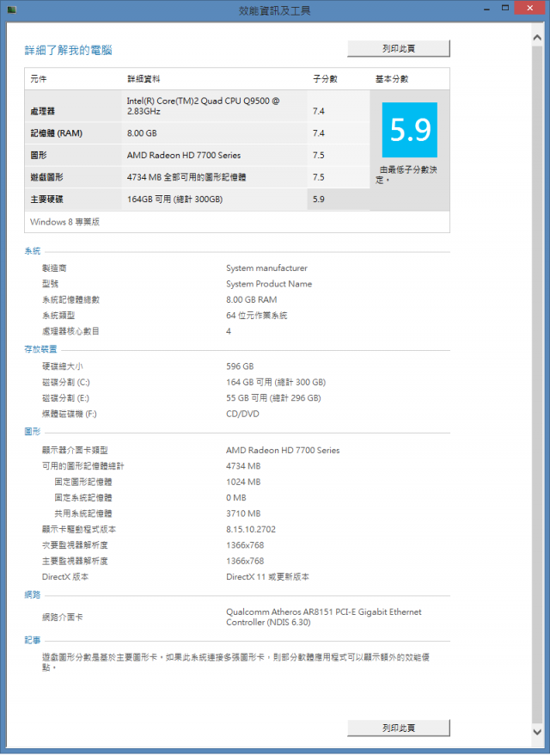This screenshot has width=550, height=756.
Task: Click the 網路 section heading
Action: point(33,595)
